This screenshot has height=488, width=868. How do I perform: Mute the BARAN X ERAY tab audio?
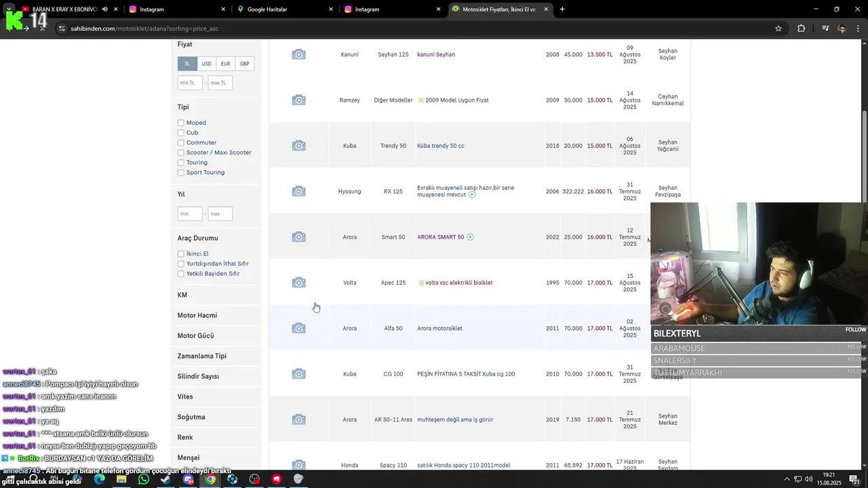pyautogui.click(x=104, y=9)
